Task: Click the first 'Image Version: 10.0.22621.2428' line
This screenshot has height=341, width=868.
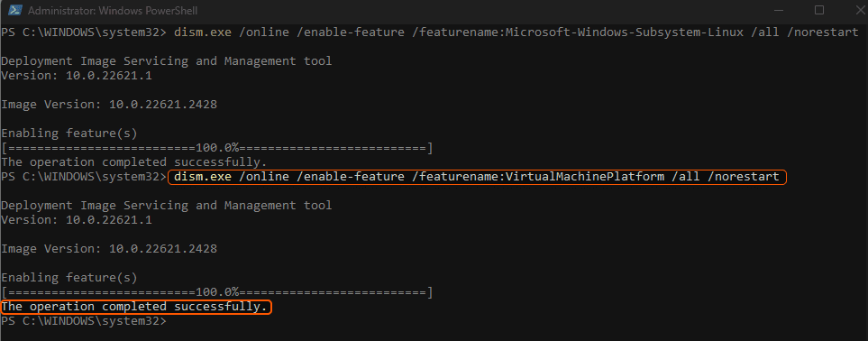Action: pyautogui.click(x=109, y=105)
